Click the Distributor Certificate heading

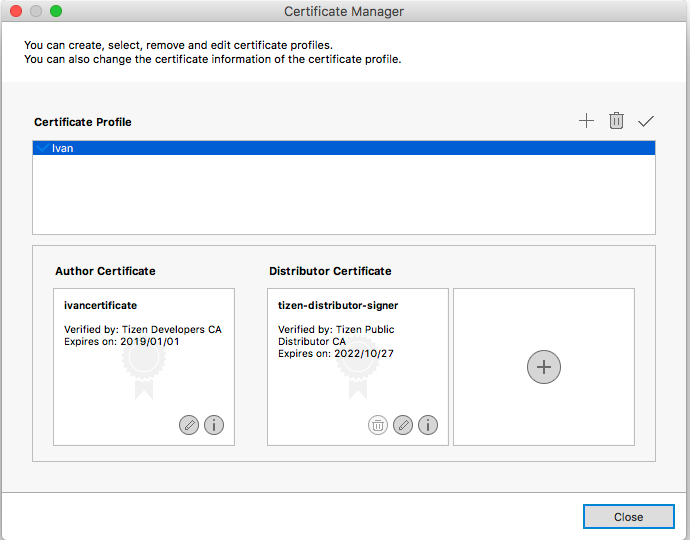click(x=330, y=271)
